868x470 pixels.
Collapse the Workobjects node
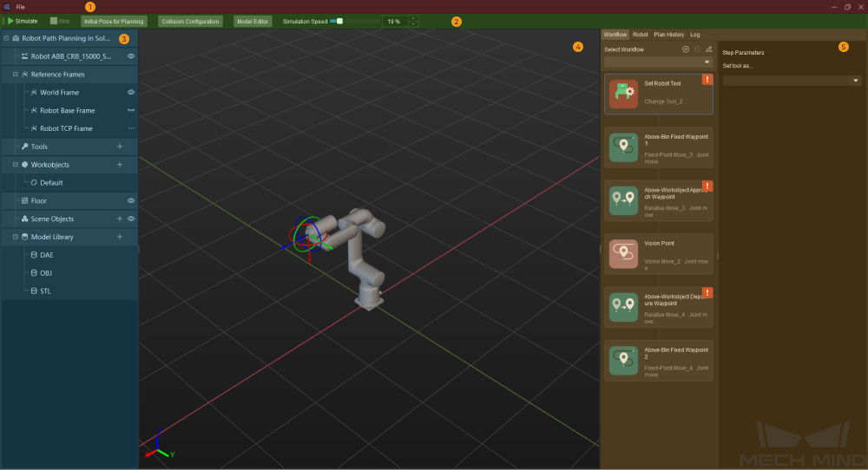pyautogui.click(x=16, y=164)
